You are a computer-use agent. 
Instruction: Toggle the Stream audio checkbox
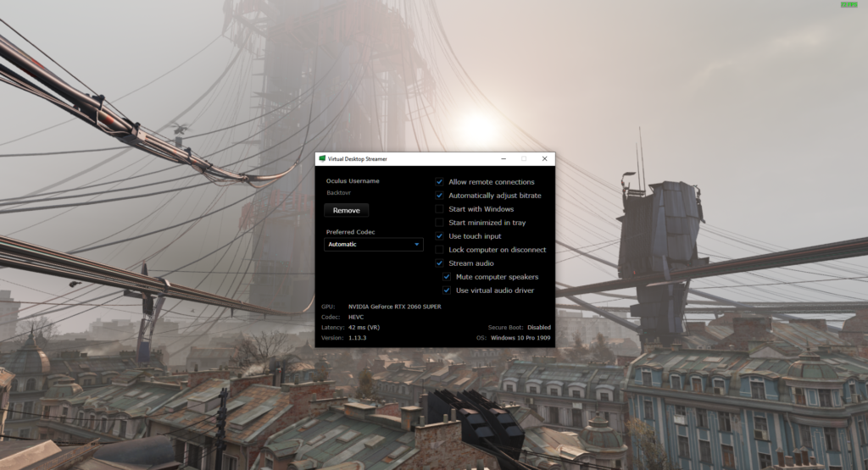[439, 263]
